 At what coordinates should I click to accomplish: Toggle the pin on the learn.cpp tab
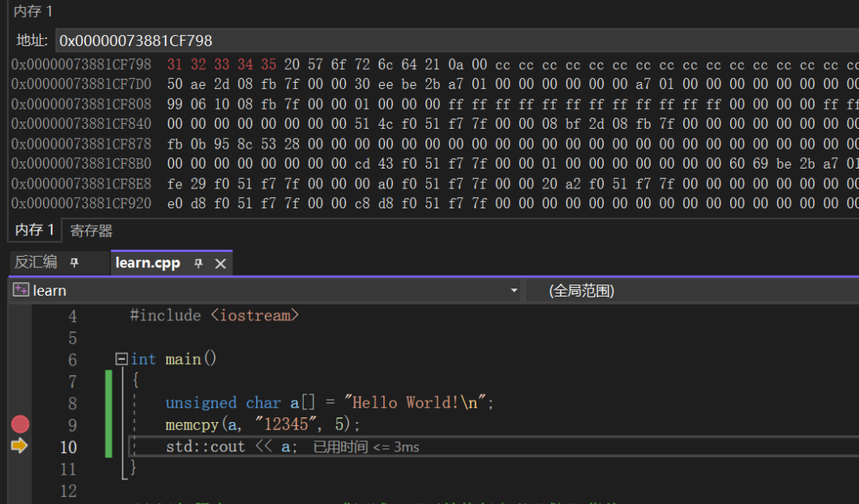tap(199, 263)
